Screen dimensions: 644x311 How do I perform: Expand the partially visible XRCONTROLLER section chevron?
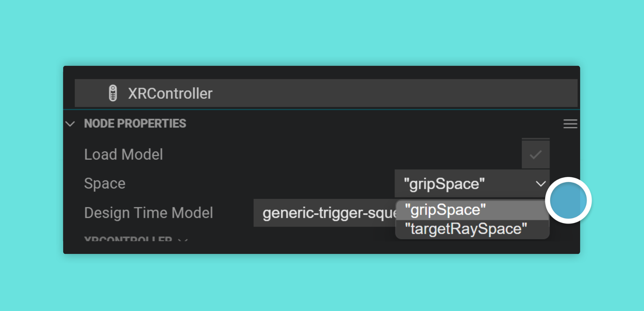[183, 240]
